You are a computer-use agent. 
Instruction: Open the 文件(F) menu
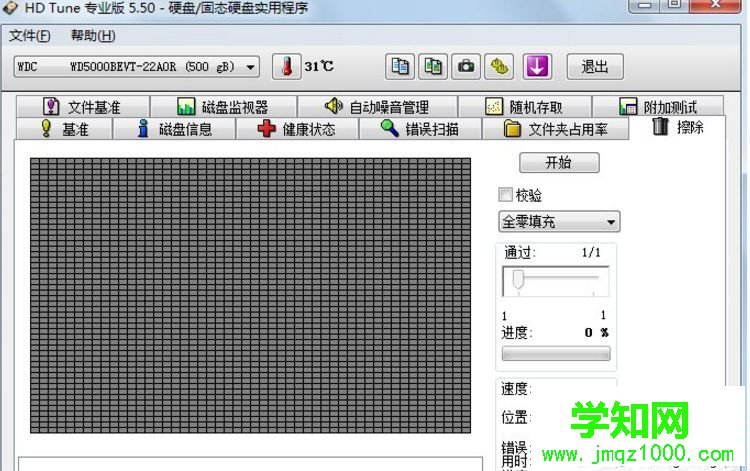pos(30,36)
